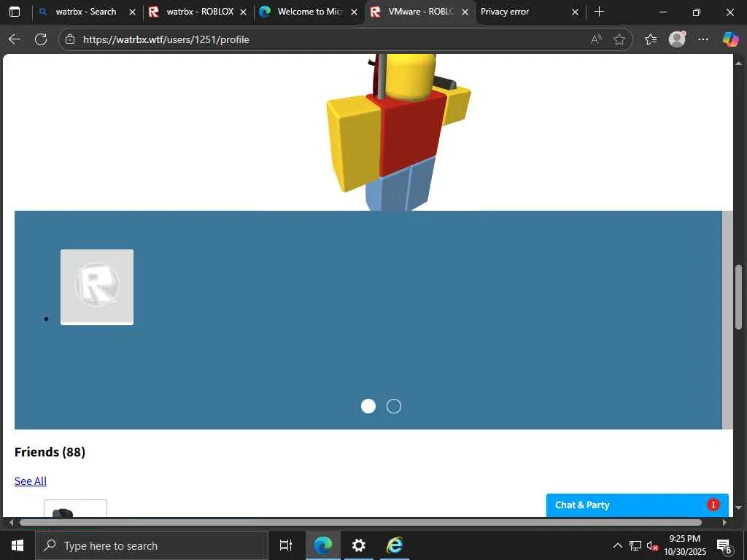747x560 pixels.
Task: Open the Copilot icon
Action: point(730,39)
